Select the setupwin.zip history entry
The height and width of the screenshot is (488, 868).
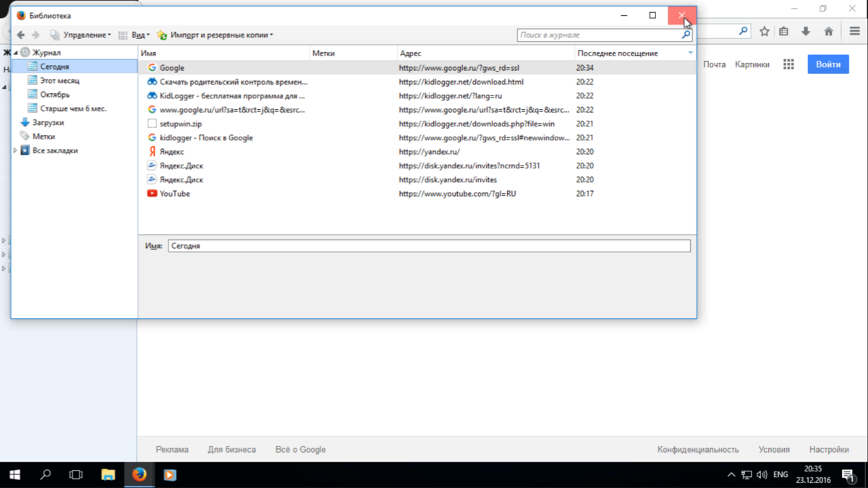point(417,124)
